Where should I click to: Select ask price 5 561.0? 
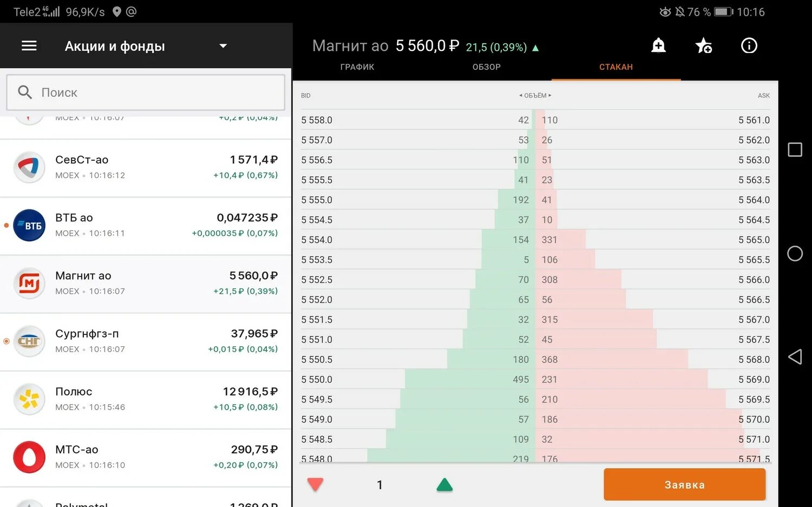(754, 120)
